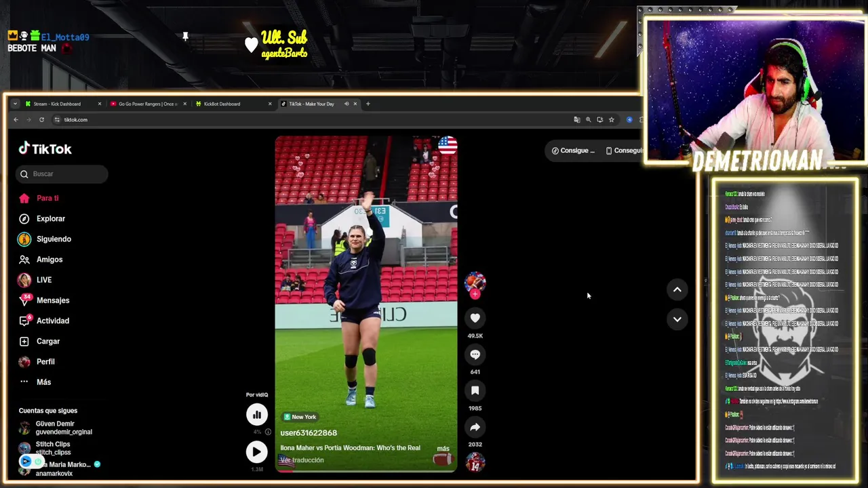Viewport: 868px width, 488px height.
Task: Expand caption with más
Action: click(x=443, y=448)
